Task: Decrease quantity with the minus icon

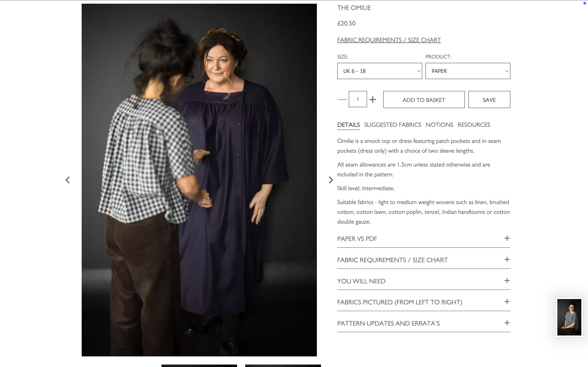Action: 342,99
